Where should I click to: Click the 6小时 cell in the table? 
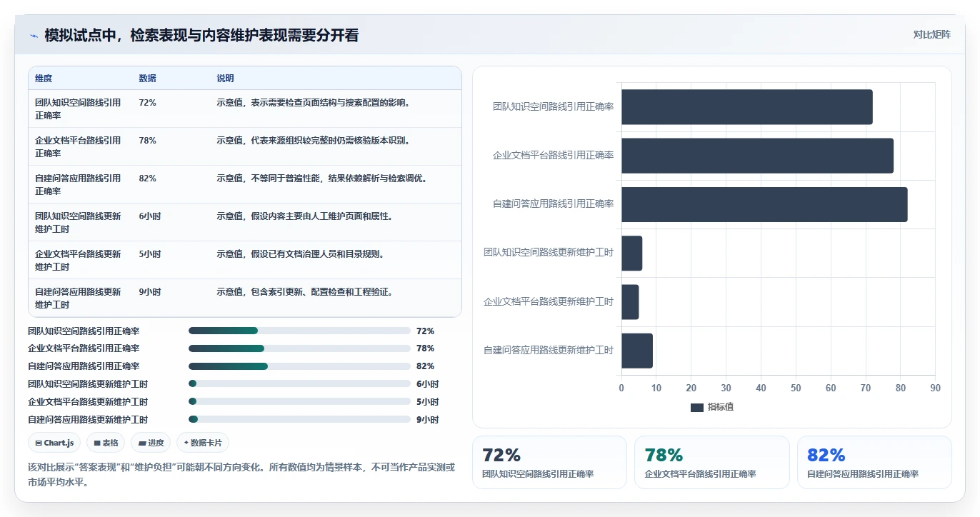(150, 216)
